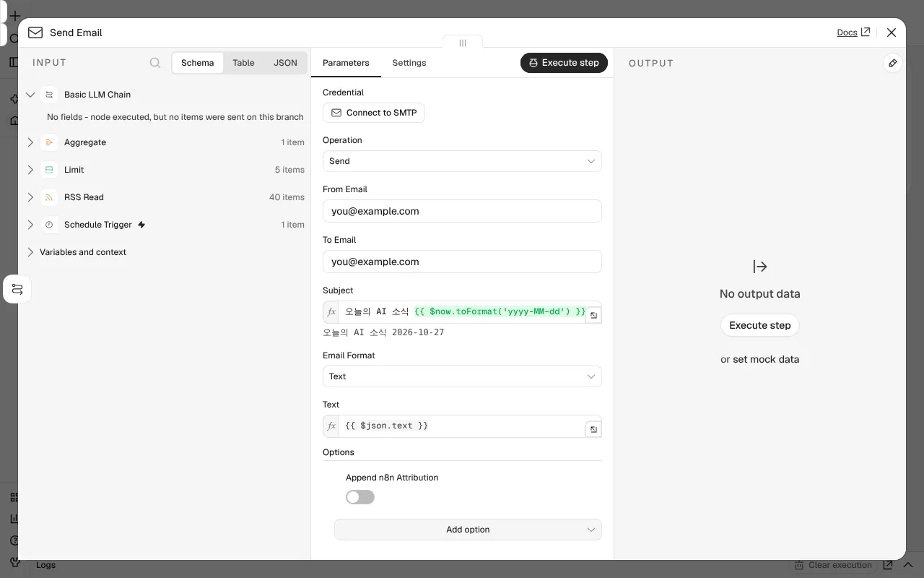Open expression editor for Subject field
This screenshot has height=578, width=924.
coord(593,315)
